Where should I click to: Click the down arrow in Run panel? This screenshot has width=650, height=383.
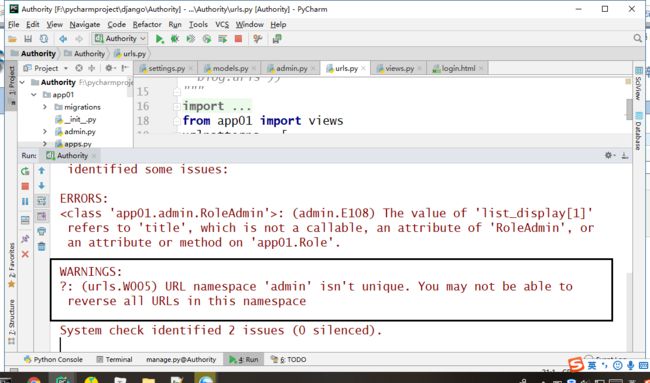tap(41, 186)
